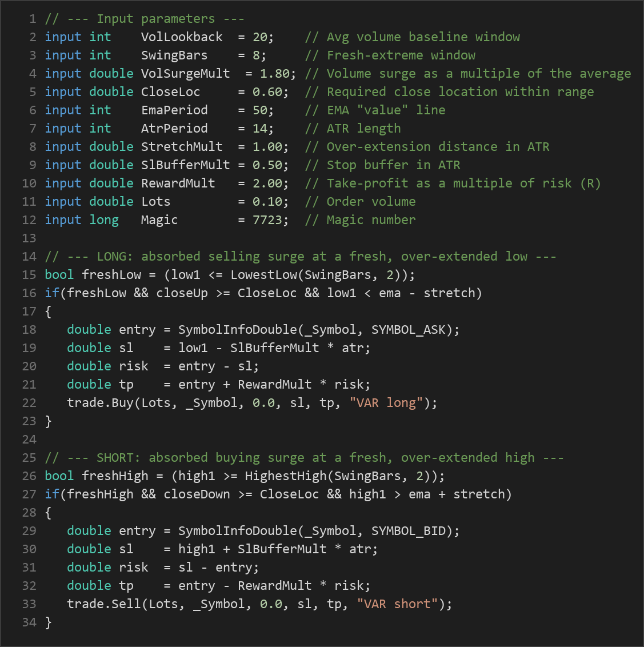
Task: Click the Magic number value 7723
Action: click(x=267, y=220)
